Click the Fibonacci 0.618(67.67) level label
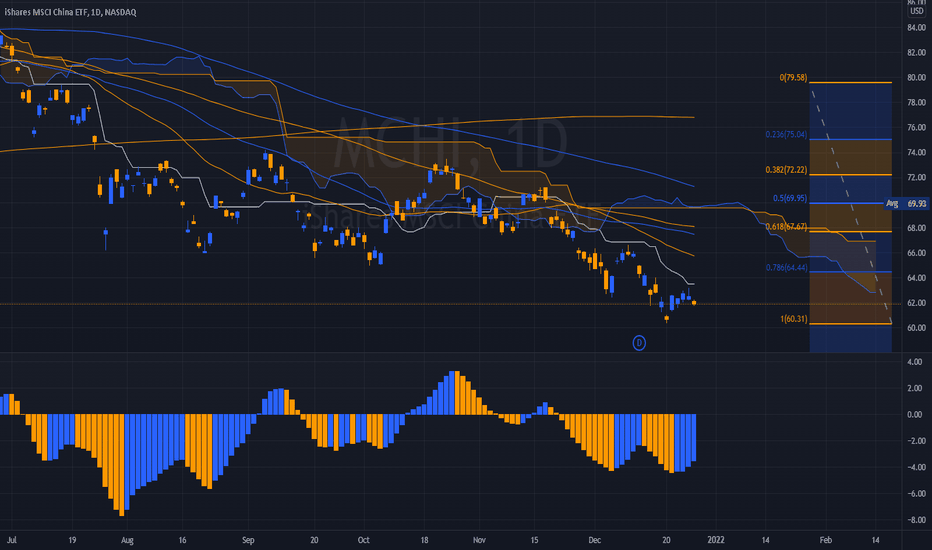Screen dimensions: 932x550 click(x=786, y=227)
